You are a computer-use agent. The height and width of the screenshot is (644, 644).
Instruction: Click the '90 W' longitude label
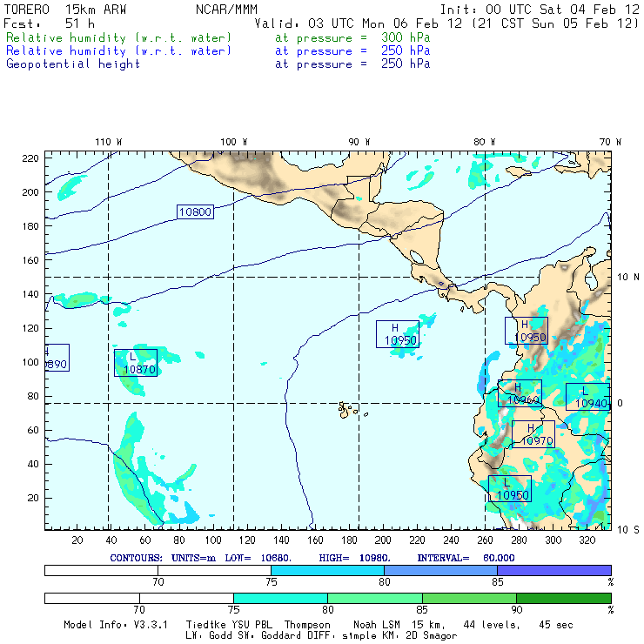[359, 142]
